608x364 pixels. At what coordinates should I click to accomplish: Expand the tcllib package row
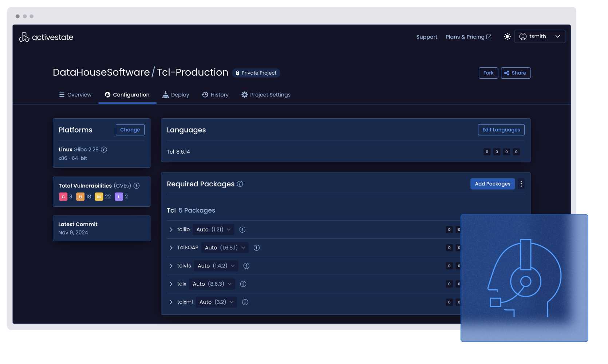pos(171,230)
